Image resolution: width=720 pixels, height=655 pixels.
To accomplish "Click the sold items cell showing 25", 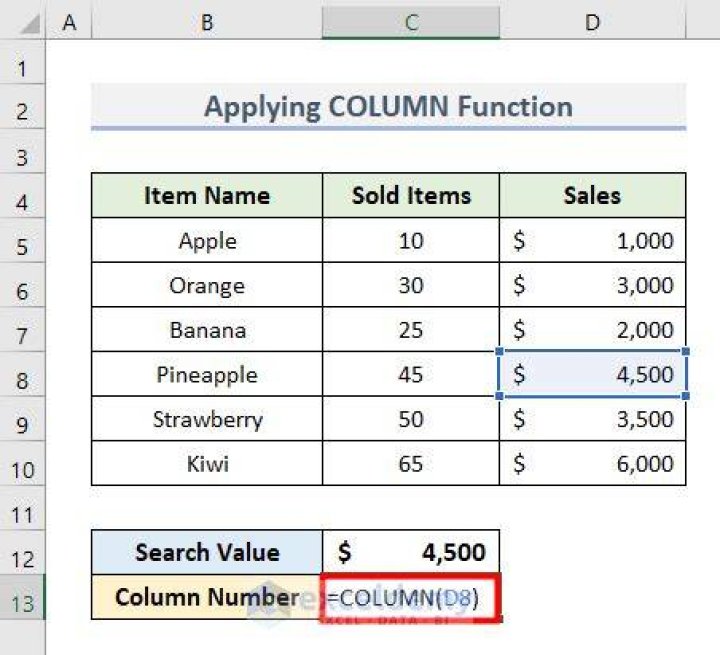I will (411, 329).
